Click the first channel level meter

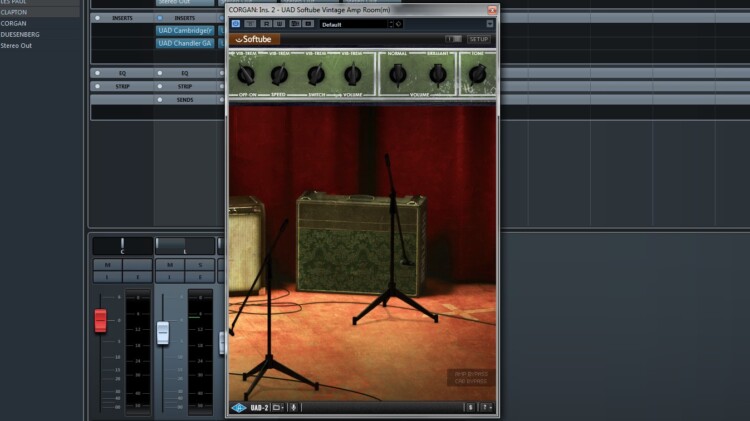pos(138,352)
